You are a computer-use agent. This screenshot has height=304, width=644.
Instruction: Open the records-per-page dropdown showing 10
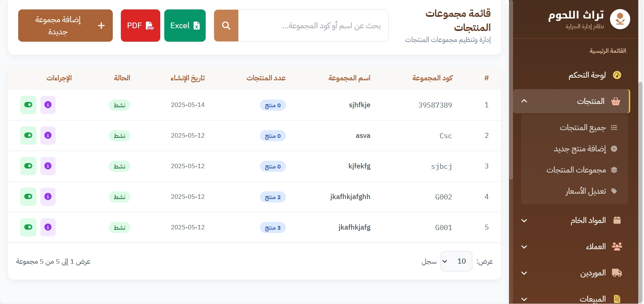click(x=456, y=261)
